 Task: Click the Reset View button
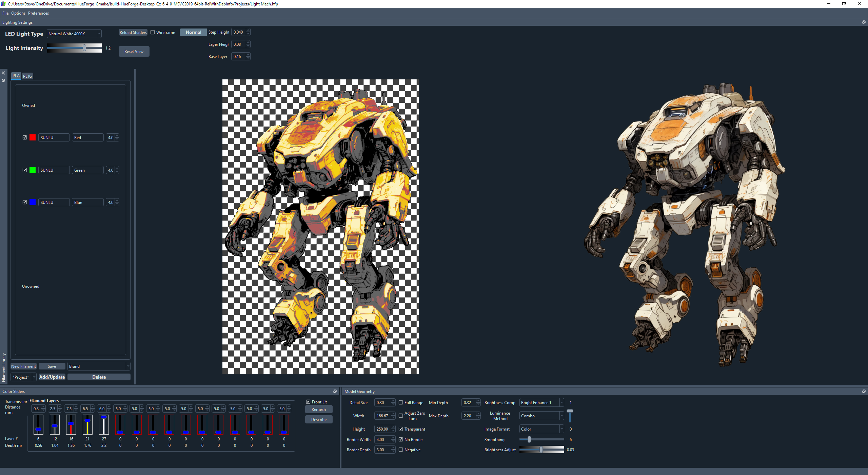pyautogui.click(x=134, y=51)
